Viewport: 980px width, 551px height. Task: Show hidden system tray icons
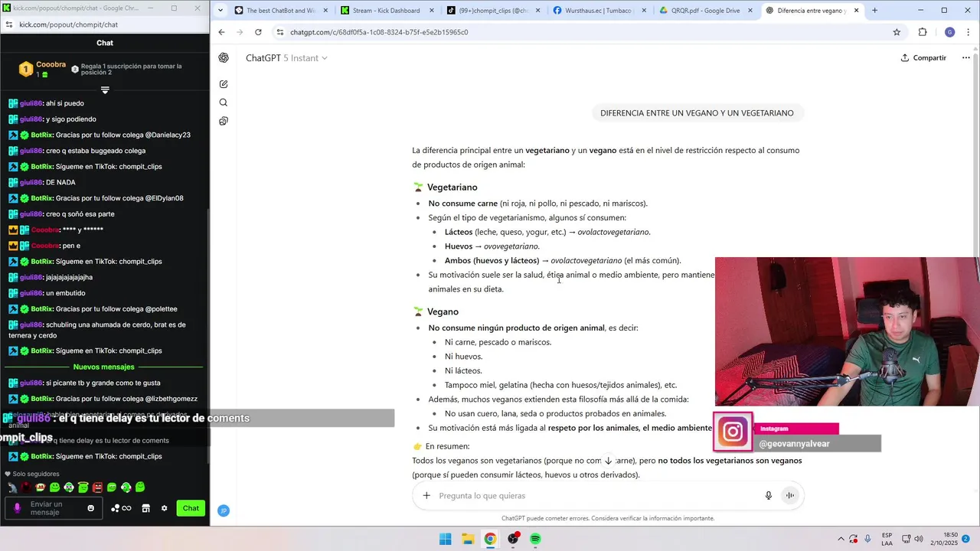(841, 539)
